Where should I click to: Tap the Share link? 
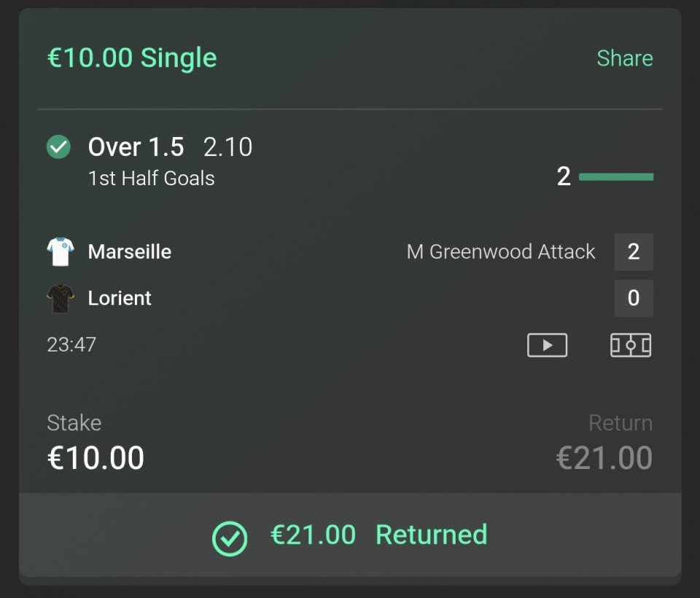[624, 58]
